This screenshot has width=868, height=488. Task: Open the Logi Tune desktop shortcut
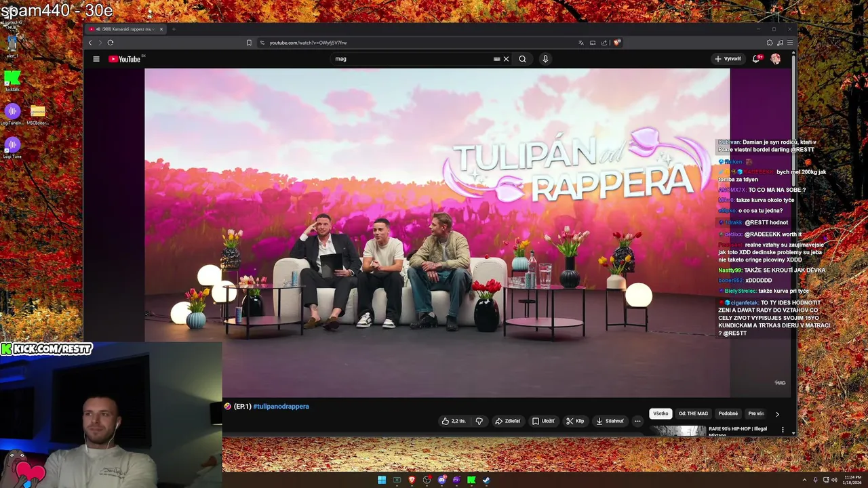(12, 148)
